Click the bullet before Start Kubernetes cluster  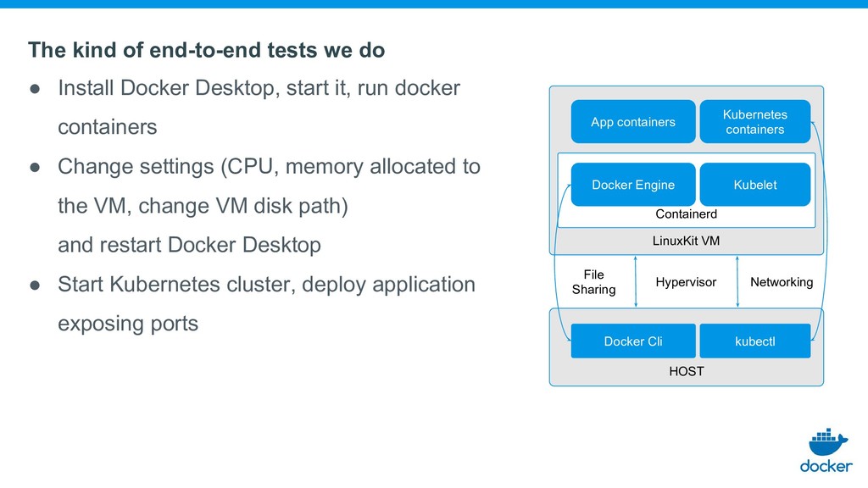coord(35,286)
